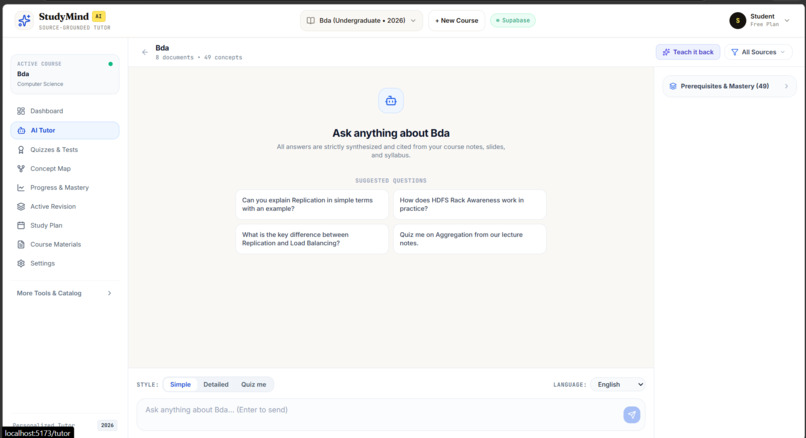Open Active Revision from sidebar
Image resolution: width=806 pixels, height=438 pixels.
point(65,207)
